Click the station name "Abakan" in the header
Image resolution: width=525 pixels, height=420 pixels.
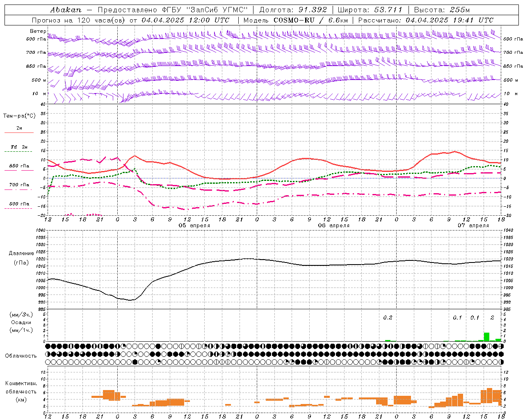pos(66,9)
